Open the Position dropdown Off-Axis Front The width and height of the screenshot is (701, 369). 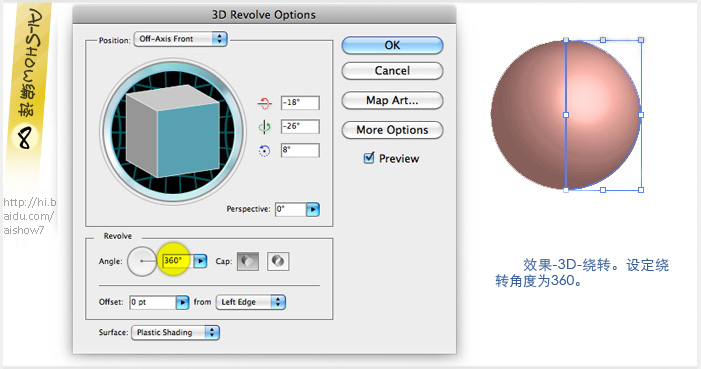click(181, 39)
